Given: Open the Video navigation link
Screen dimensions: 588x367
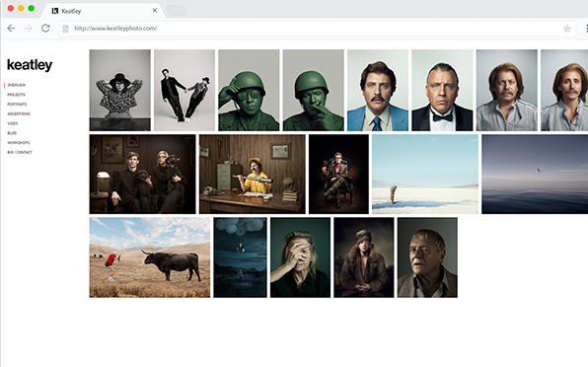Looking at the screenshot, I should click(x=13, y=123).
